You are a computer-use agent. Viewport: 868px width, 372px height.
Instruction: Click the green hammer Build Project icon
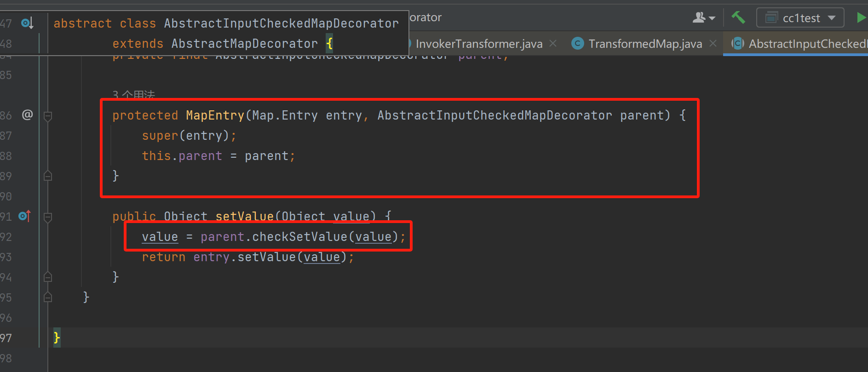click(x=738, y=17)
